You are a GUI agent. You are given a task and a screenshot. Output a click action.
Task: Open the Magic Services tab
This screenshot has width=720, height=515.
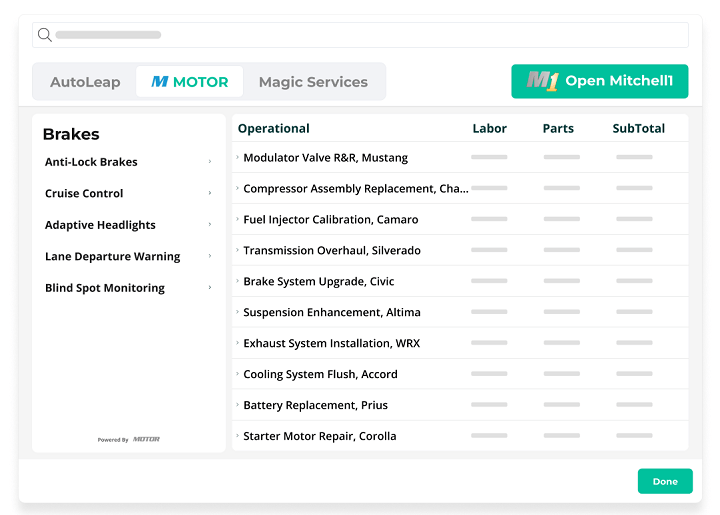pos(313,82)
